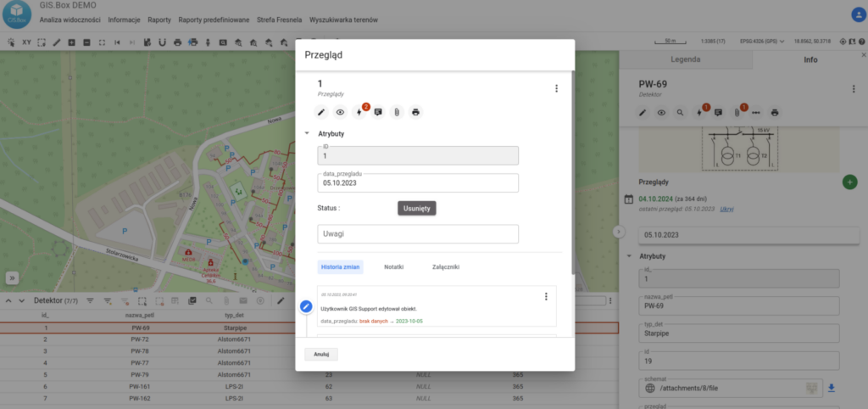Open the user account avatar icon
The height and width of the screenshot is (409, 868).
(x=856, y=14)
